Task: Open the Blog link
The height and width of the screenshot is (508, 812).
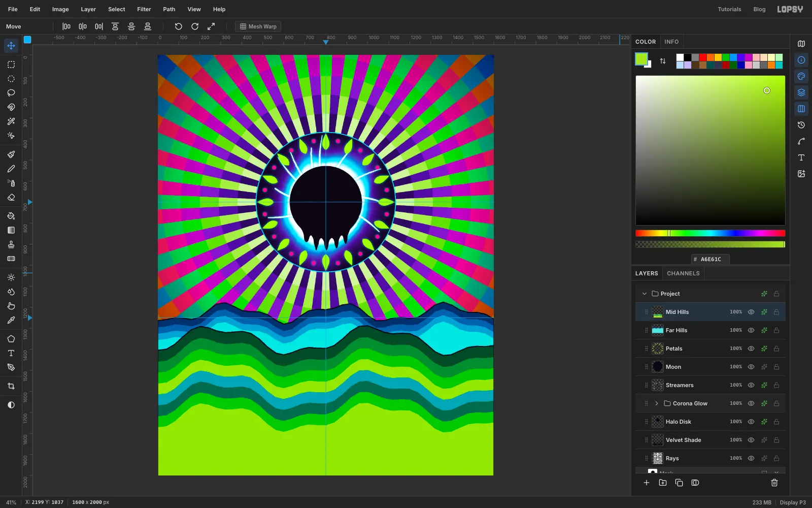Action: 759,9
